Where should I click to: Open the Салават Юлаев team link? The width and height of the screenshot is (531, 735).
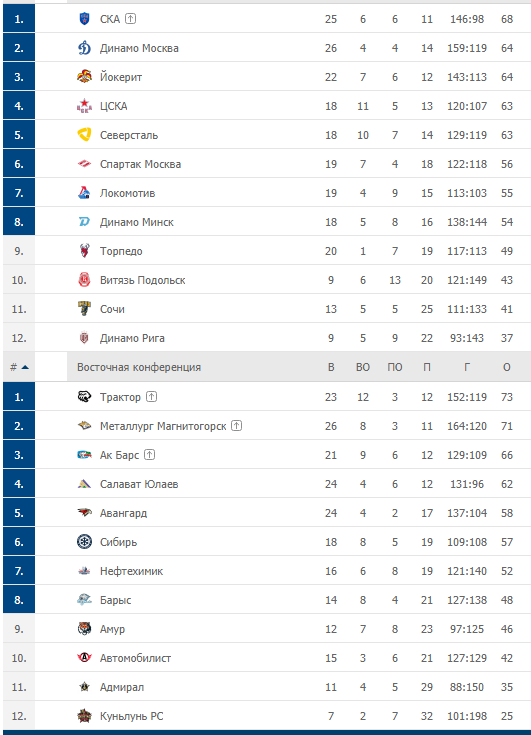pyautogui.click(x=139, y=484)
